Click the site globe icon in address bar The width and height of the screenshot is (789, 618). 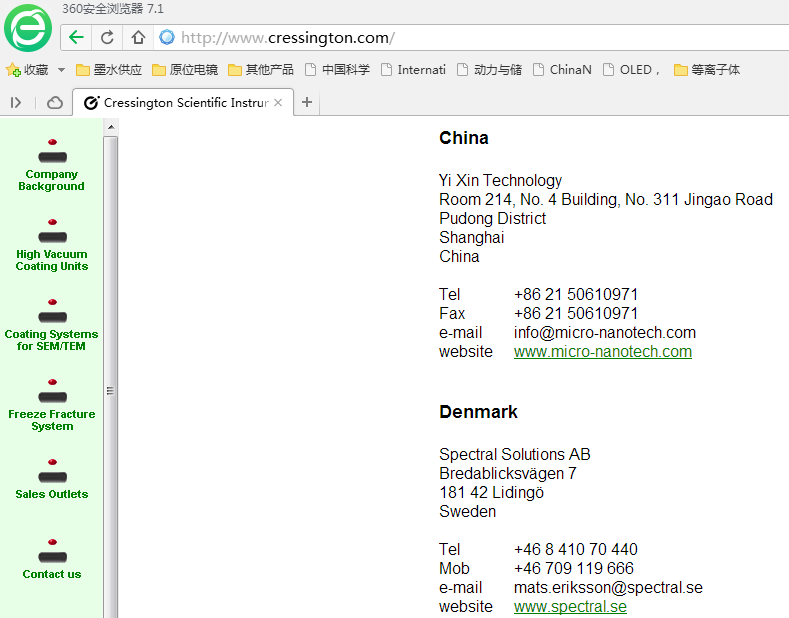167,37
